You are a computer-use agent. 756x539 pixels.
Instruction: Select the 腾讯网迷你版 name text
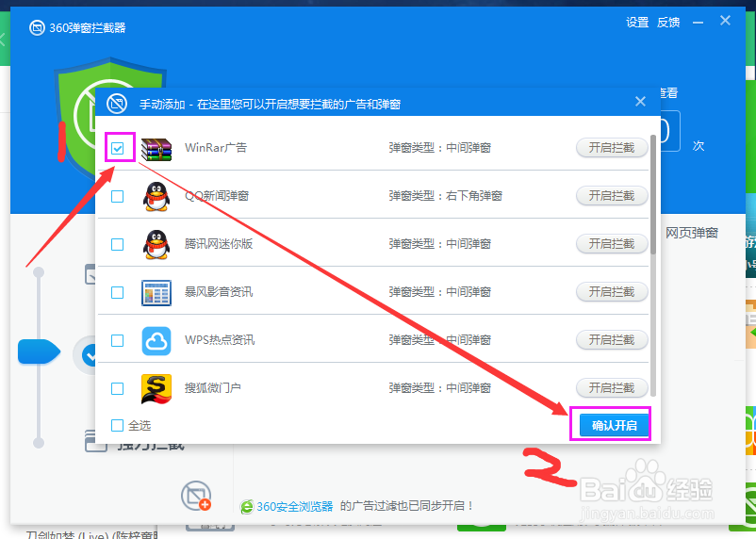point(219,244)
